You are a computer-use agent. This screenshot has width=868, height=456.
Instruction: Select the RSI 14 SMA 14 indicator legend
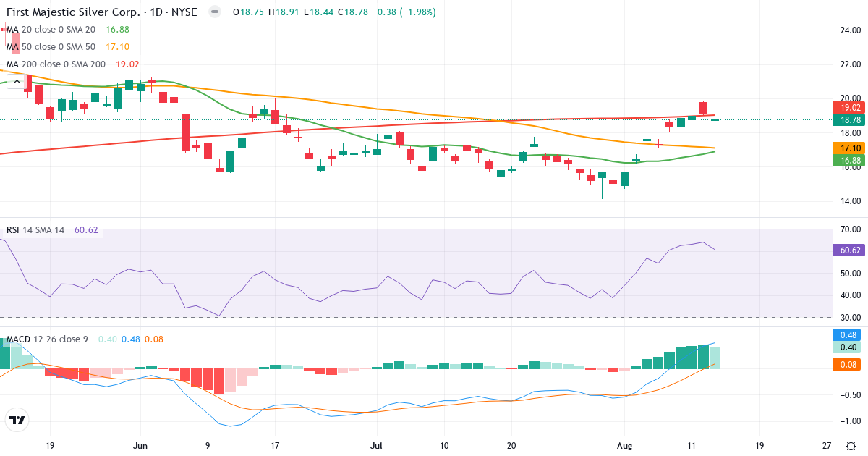pyautogui.click(x=35, y=229)
